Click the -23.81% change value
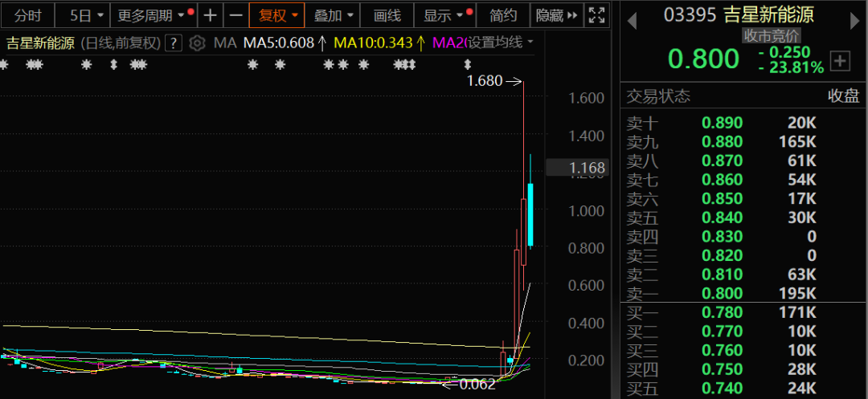Image resolution: width=868 pixels, height=399 pixels. pos(791,68)
